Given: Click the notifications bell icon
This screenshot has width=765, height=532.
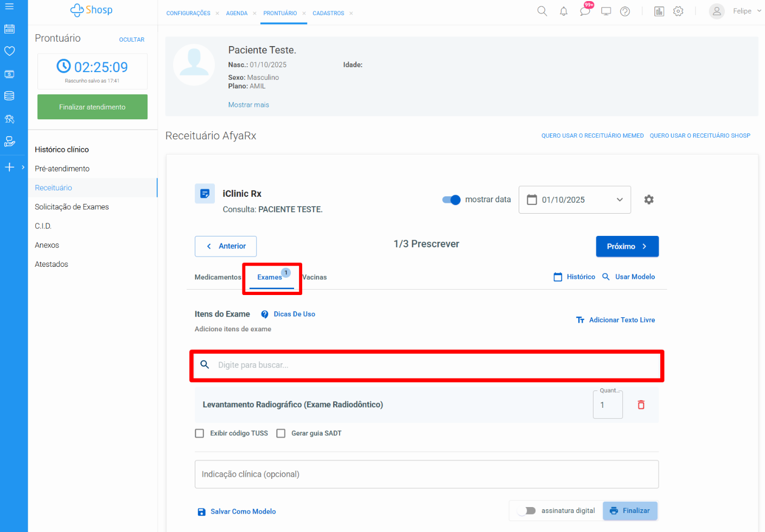Looking at the screenshot, I should tap(564, 11).
